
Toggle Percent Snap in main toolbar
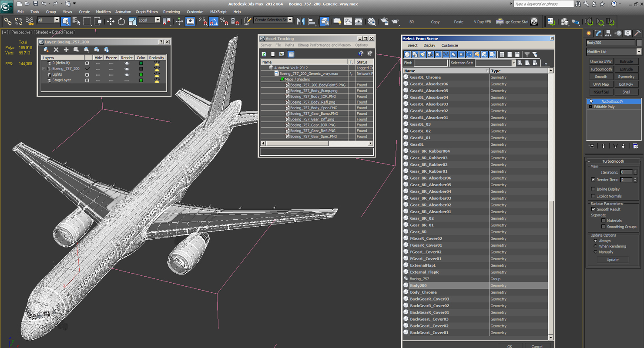(x=224, y=21)
